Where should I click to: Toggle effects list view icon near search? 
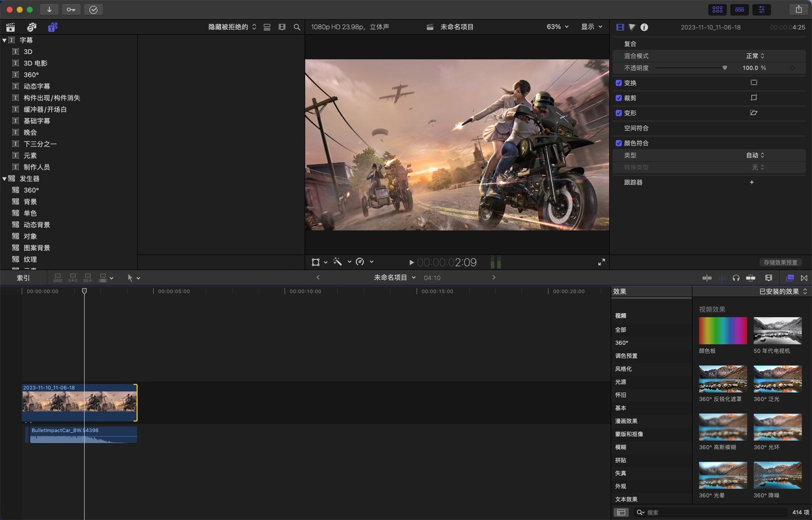pyautogui.click(x=621, y=512)
